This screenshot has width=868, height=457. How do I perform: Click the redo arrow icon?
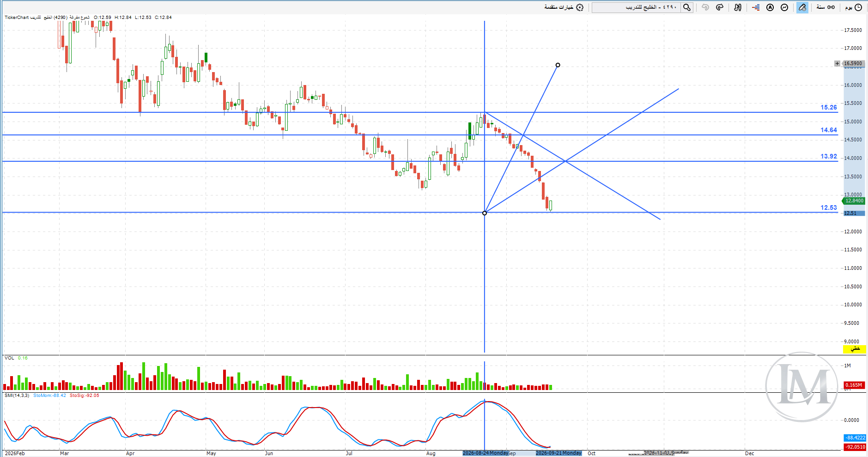click(x=720, y=7)
